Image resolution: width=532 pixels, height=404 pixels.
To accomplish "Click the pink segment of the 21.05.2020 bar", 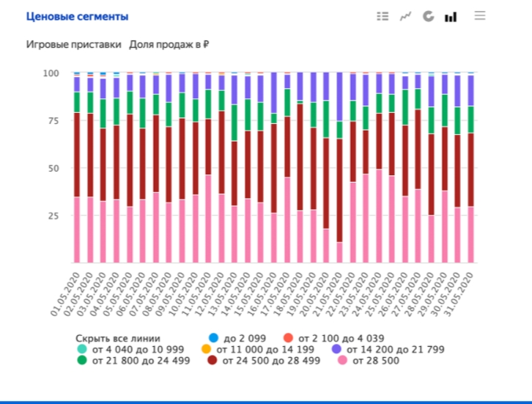I will click(339, 251).
